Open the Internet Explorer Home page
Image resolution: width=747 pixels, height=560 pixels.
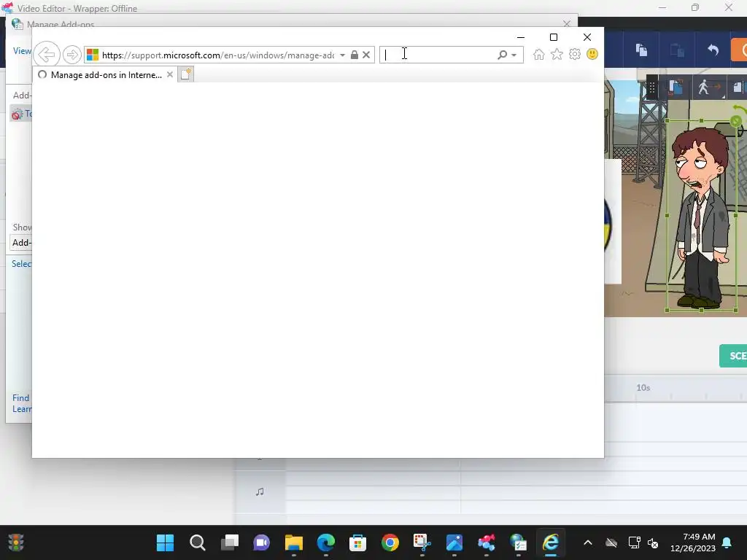(x=539, y=54)
